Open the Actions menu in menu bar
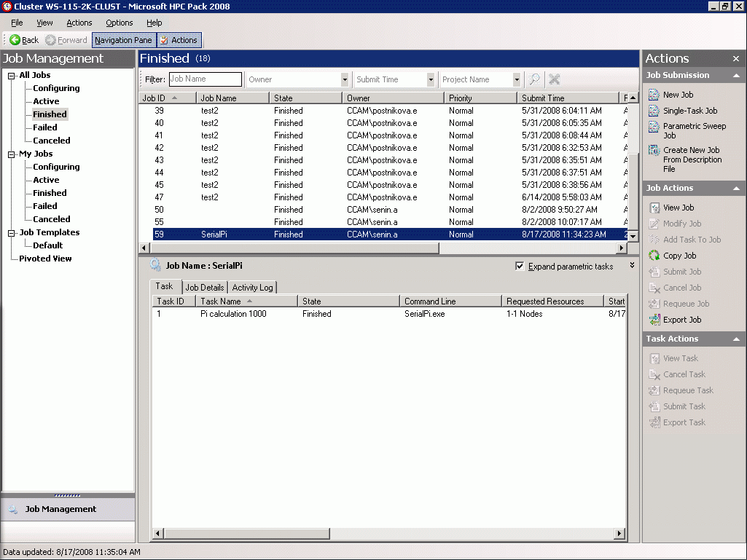The height and width of the screenshot is (560, 747). coord(79,23)
